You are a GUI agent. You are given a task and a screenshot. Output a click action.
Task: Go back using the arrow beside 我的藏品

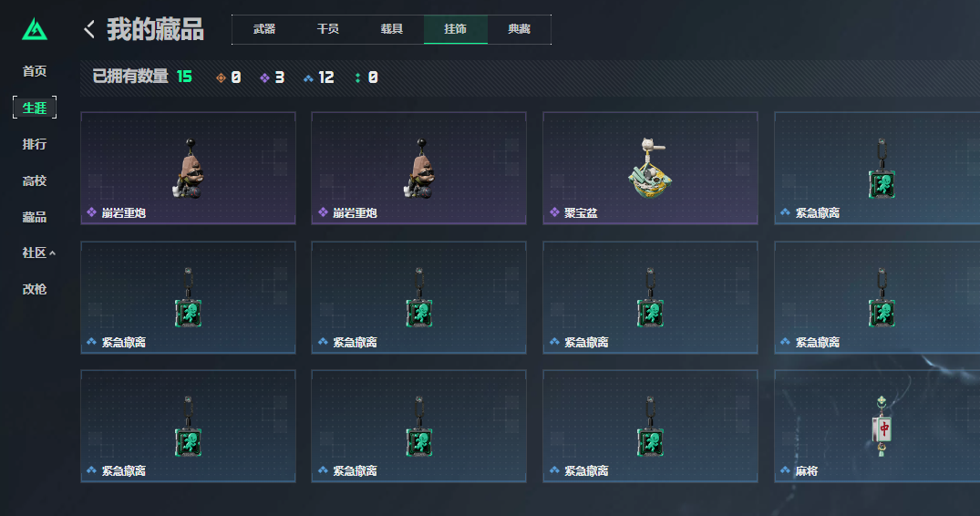click(x=89, y=29)
